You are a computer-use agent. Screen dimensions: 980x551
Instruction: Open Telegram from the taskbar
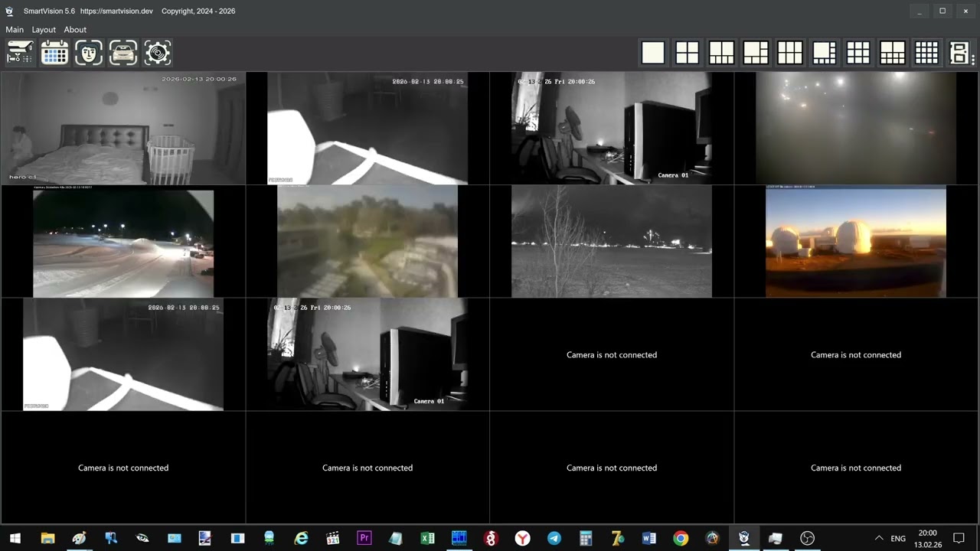[554, 538]
